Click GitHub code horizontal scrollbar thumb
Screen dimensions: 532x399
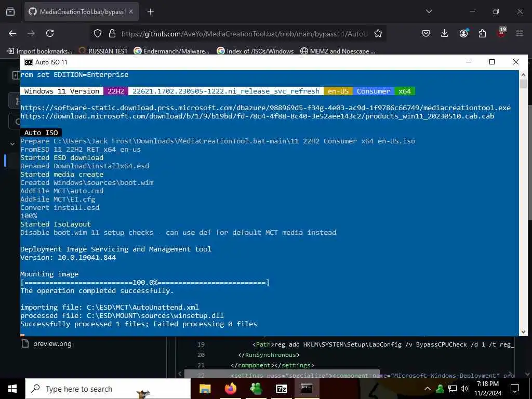(x=282, y=374)
